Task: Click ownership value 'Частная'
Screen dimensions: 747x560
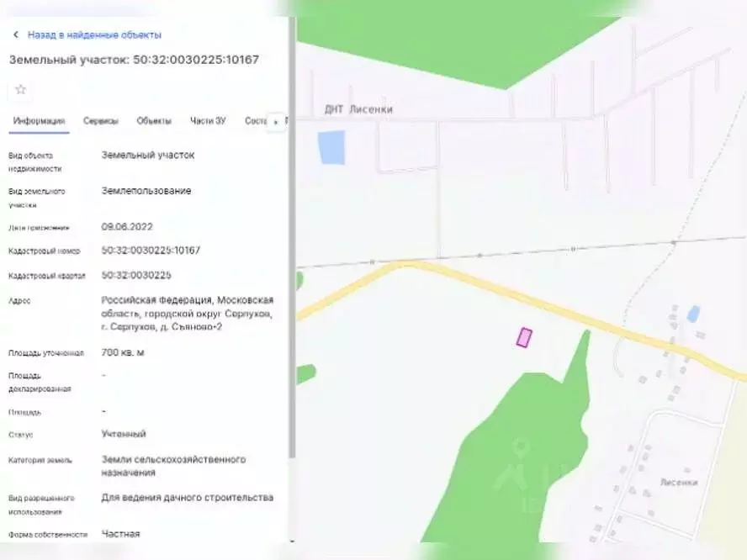Action: click(120, 534)
